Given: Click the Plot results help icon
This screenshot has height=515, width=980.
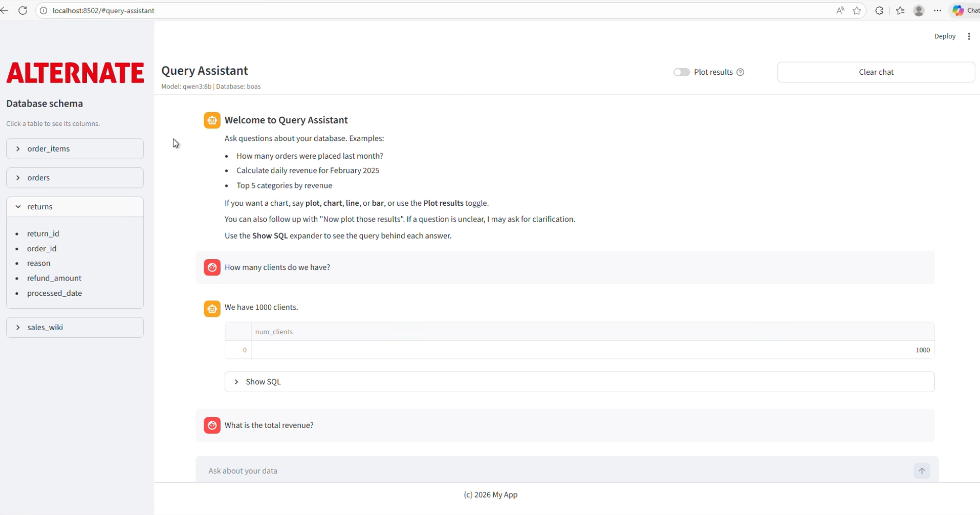Looking at the screenshot, I should click(740, 72).
